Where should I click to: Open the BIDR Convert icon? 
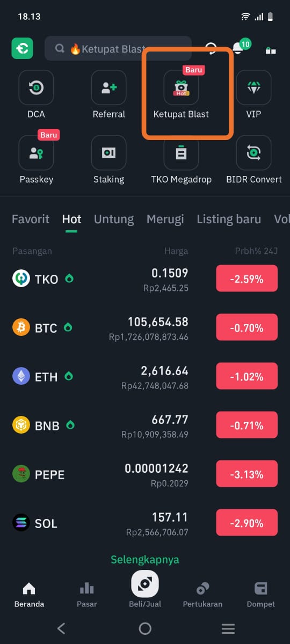coord(253,152)
